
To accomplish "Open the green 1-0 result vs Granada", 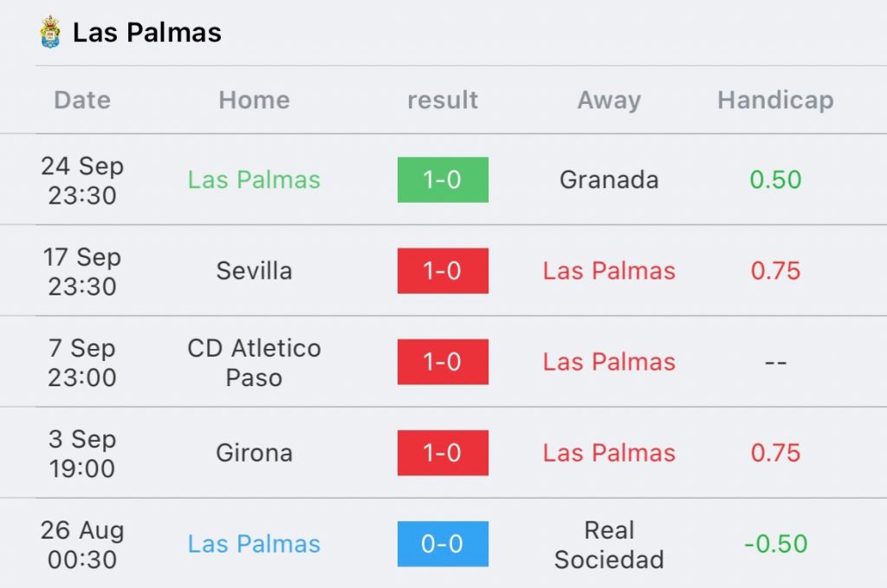I will coord(443,180).
